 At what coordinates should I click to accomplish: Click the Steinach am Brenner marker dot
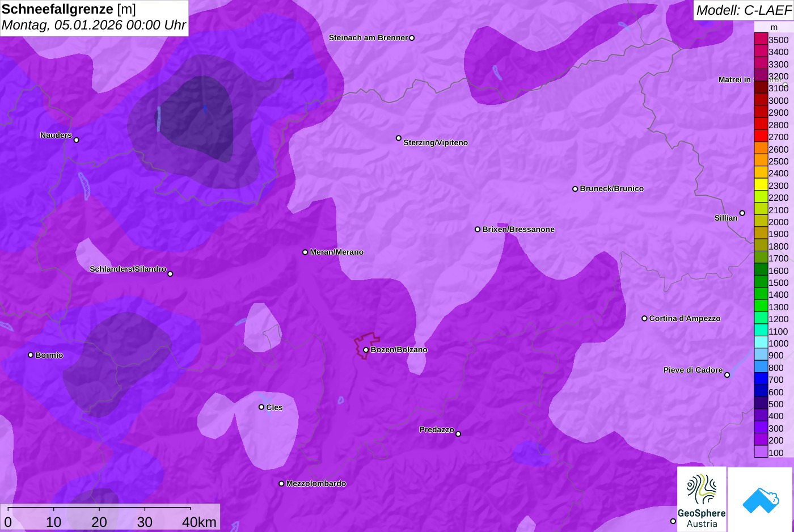point(412,38)
